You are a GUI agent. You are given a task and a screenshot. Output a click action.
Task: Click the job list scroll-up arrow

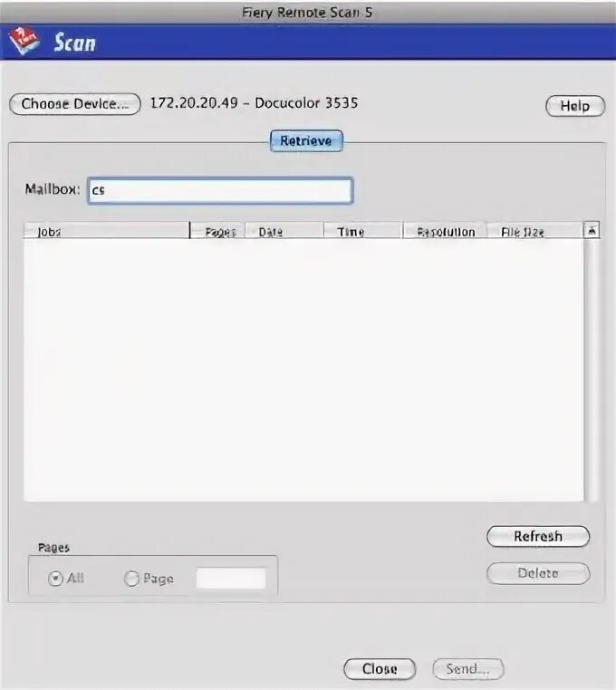(592, 230)
